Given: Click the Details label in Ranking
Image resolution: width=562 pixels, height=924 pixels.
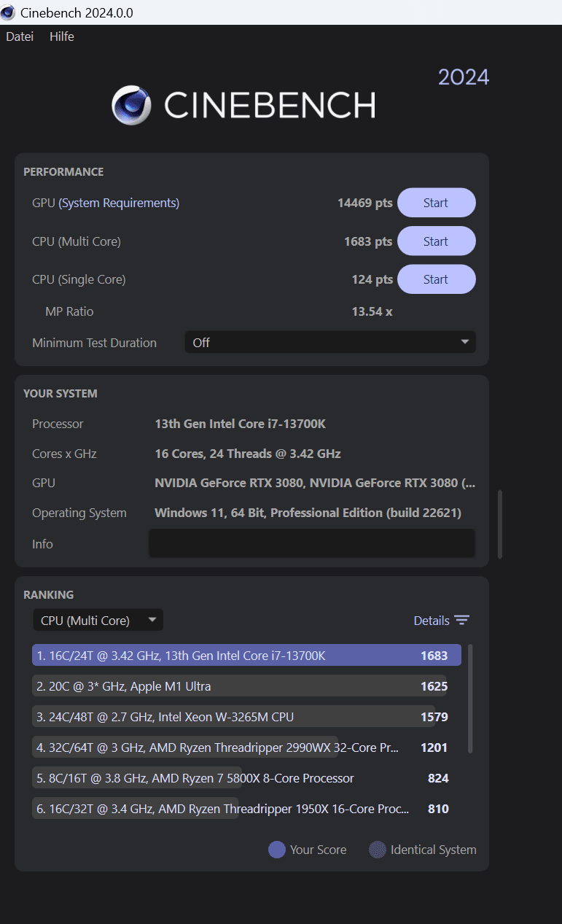Looking at the screenshot, I should [x=432, y=621].
